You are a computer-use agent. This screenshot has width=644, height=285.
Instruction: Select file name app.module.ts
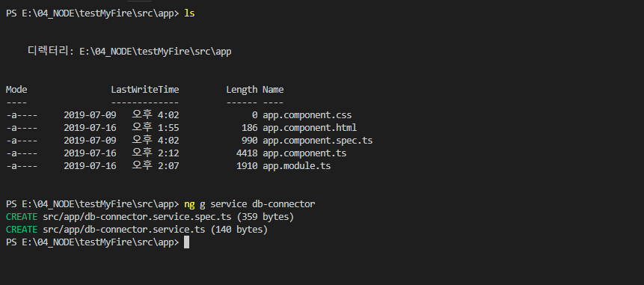pyautogui.click(x=296, y=166)
